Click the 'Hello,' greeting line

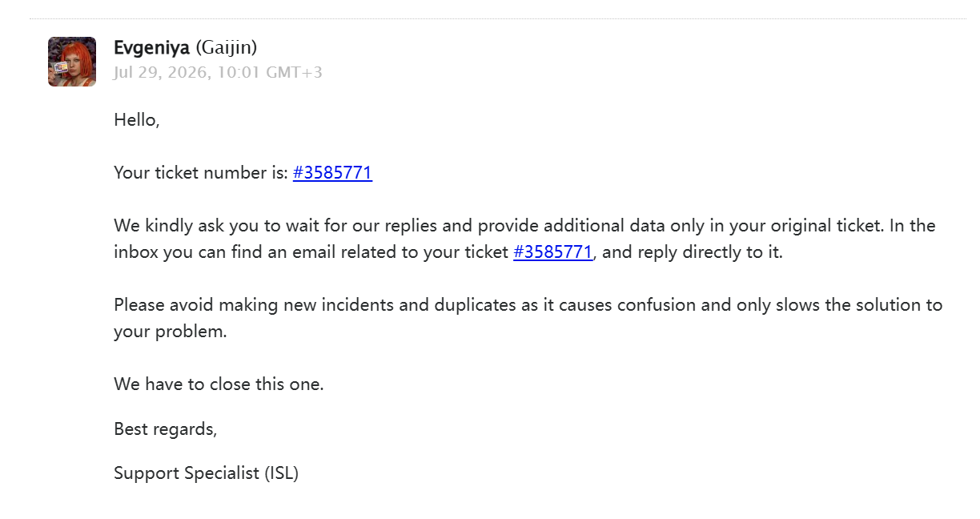[137, 121]
